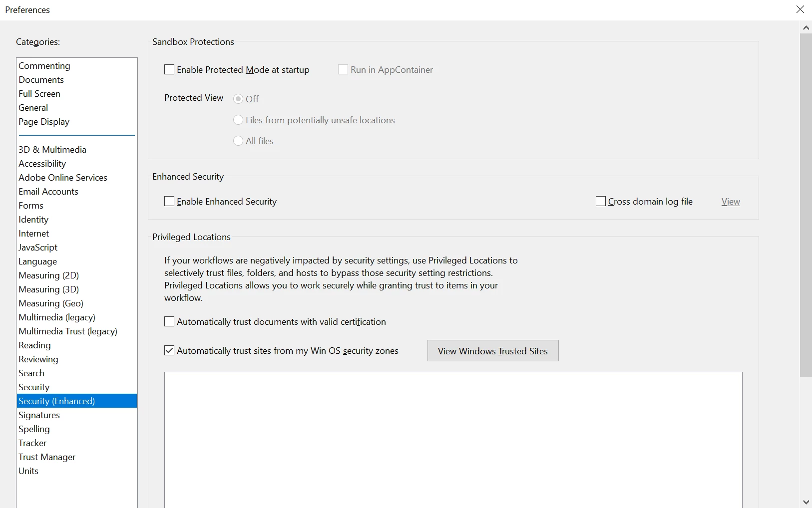Select Measuring (3D) category
The width and height of the screenshot is (812, 508).
(77, 289)
